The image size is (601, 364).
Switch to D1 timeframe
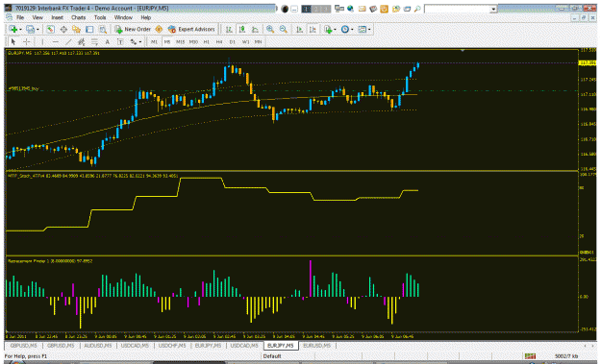click(233, 41)
